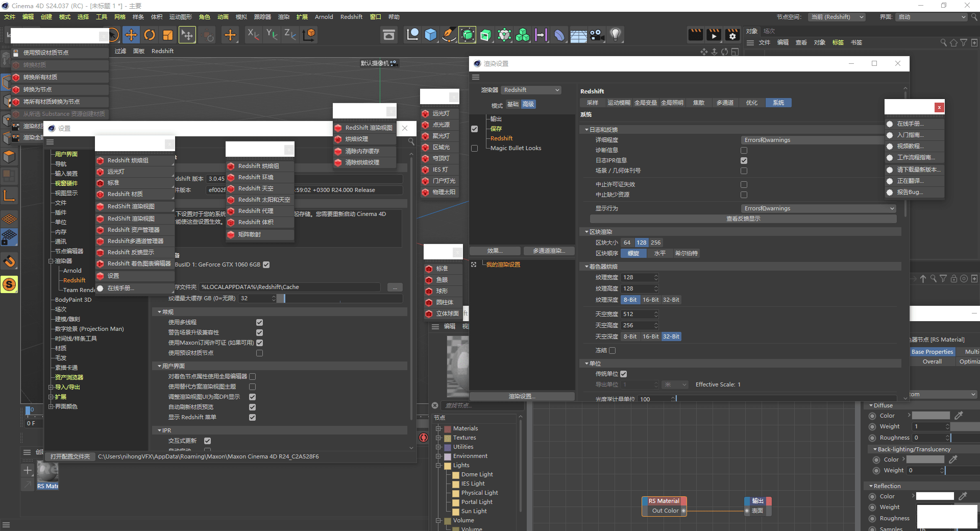This screenshot has height=531, width=980.
Task: Add a Light via the bulb icon
Action: (x=616, y=35)
